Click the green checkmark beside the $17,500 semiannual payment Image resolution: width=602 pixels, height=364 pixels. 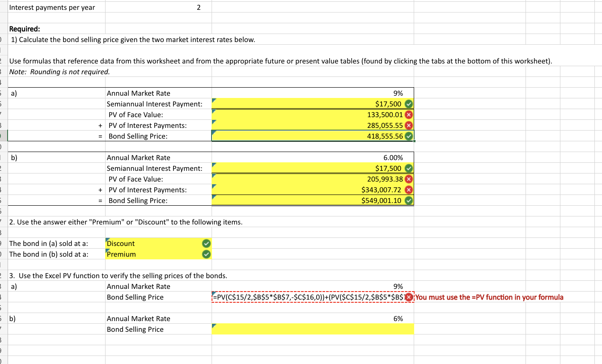pos(408,104)
